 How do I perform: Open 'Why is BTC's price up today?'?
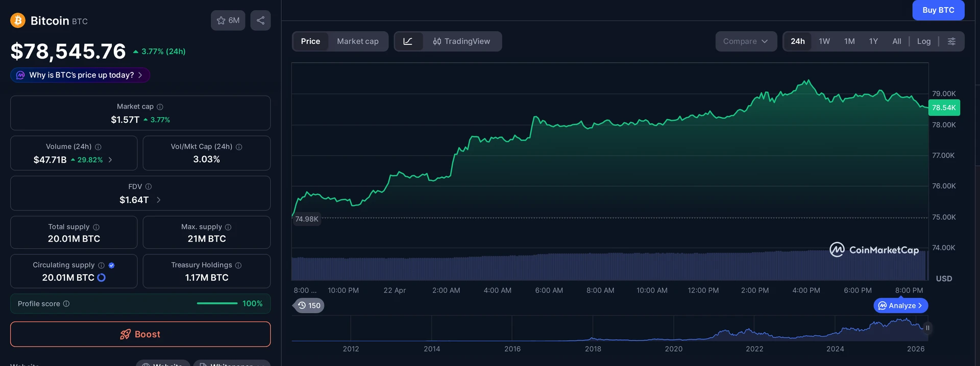(x=80, y=75)
